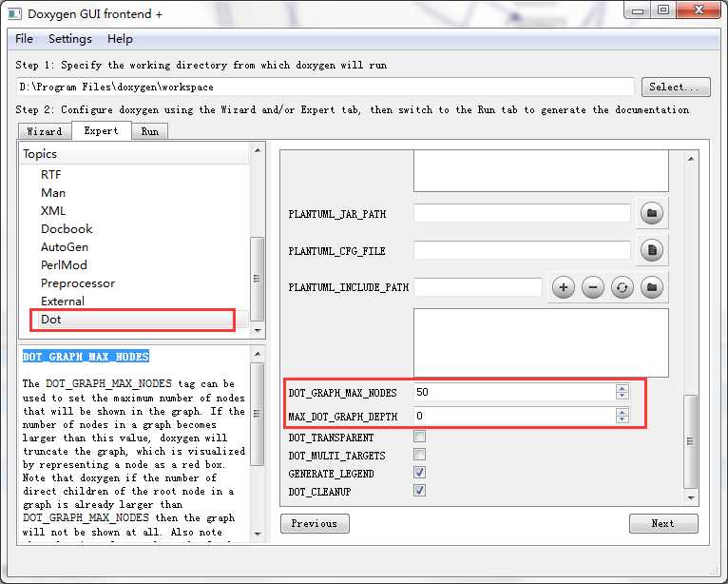
Task: Maximize the Doxygen window
Action: (663, 10)
